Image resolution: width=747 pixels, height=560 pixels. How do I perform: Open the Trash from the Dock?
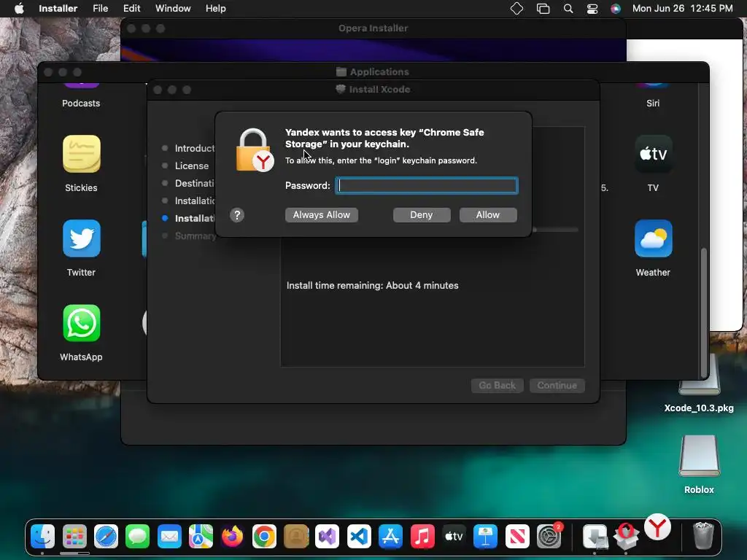703,536
